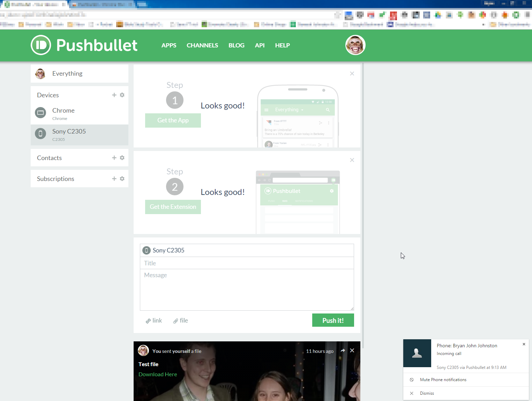
Task: Click the Pushbullet wordmark title
Action: tap(97, 45)
